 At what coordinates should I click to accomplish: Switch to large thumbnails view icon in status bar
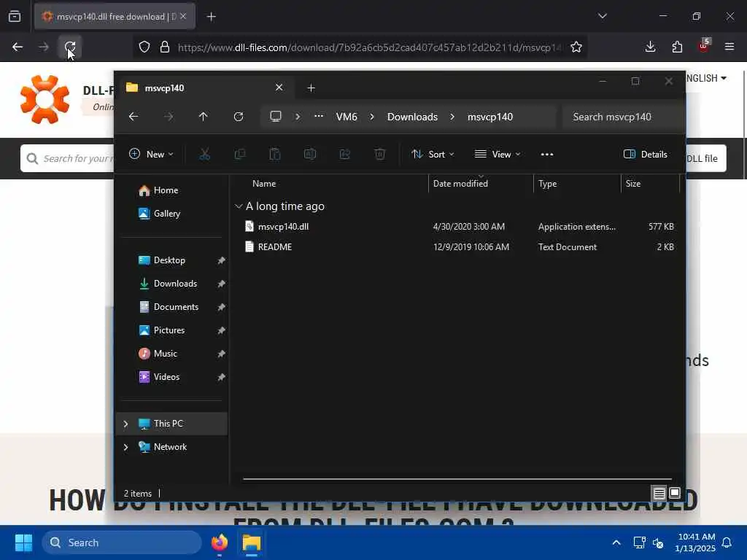[675, 494]
